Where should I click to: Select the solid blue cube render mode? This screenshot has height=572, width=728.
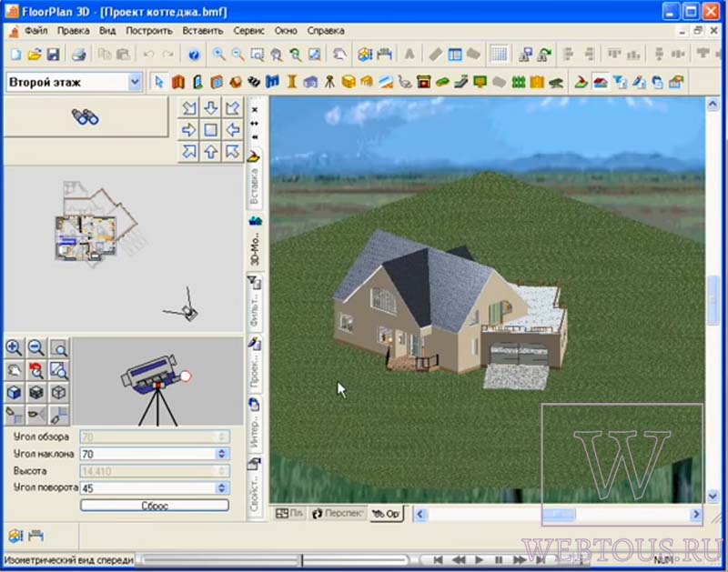click(14, 393)
